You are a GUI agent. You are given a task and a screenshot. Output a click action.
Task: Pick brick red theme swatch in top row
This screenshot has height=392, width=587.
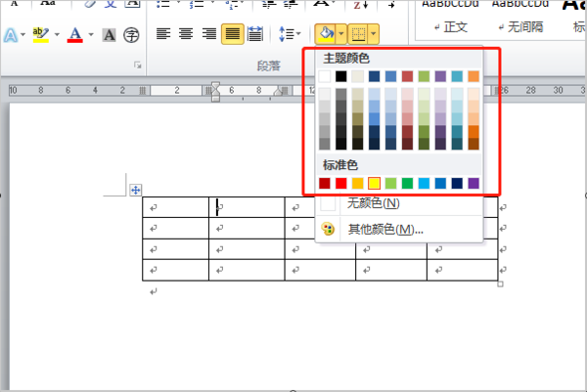[407, 76]
